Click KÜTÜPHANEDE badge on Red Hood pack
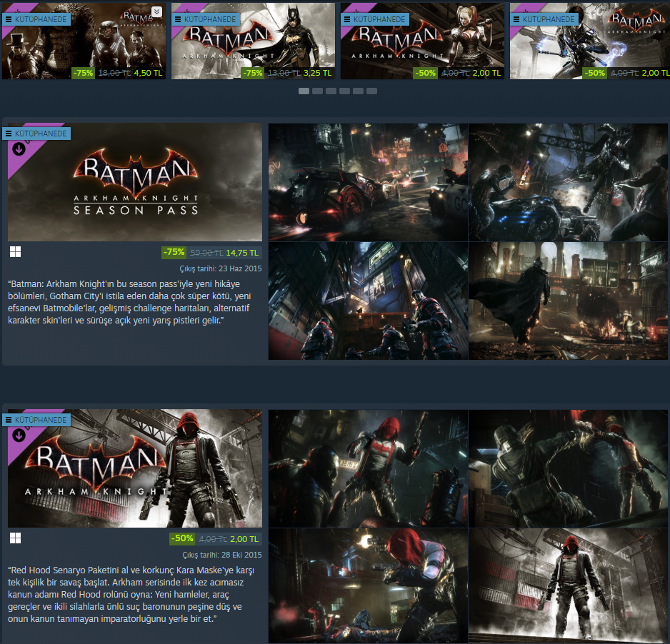Image resolution: width=670 pixels, height=644 pixels. click(36, 420)
